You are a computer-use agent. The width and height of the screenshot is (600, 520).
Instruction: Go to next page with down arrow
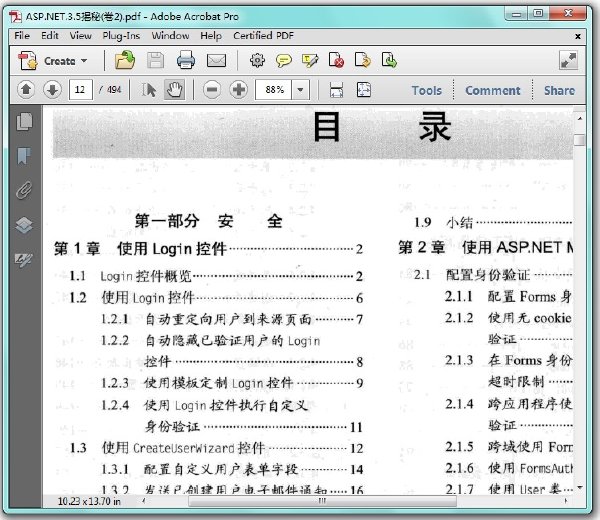pos(52,90)
